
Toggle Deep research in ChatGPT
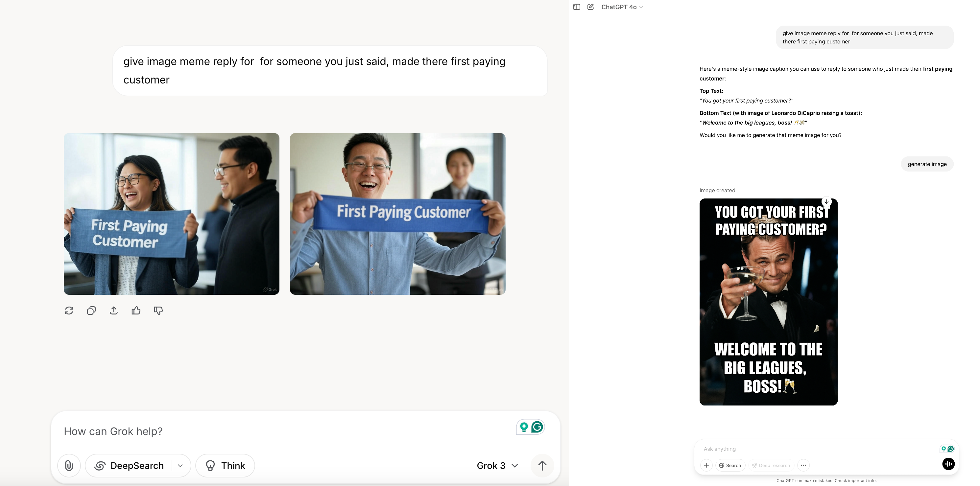[771, 465]
